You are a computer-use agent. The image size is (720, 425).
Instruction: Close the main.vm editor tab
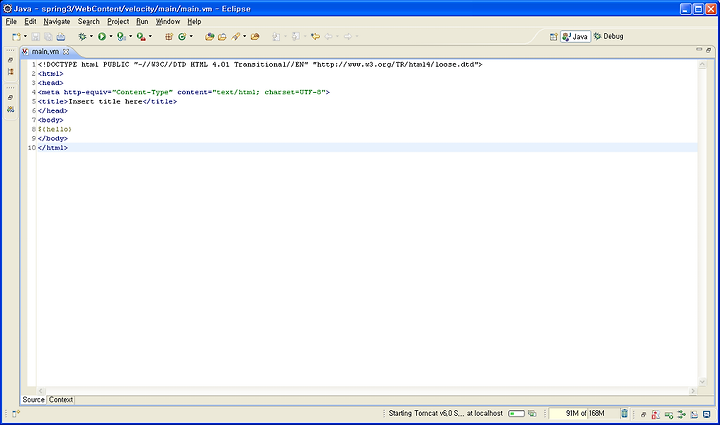coord(66,52)
